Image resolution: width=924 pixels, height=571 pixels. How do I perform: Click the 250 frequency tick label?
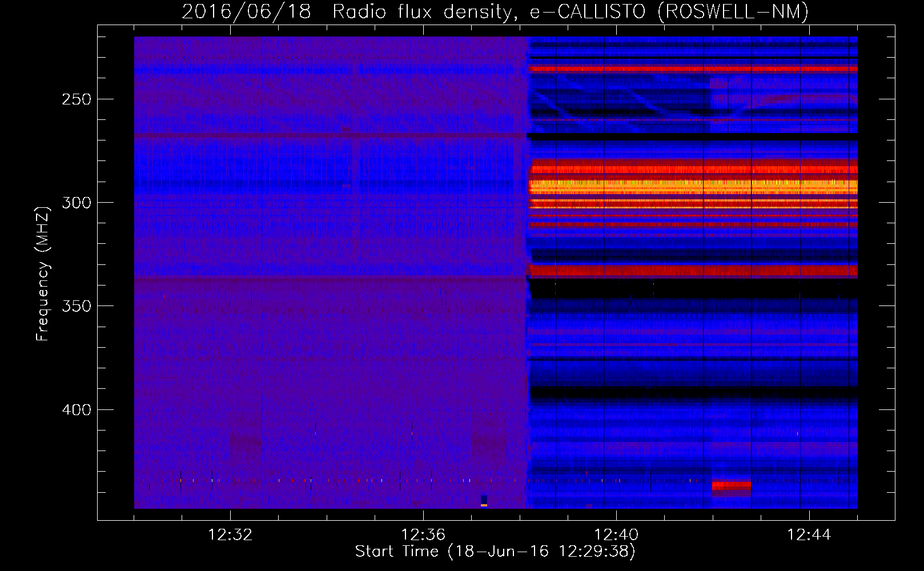[77, 99]
